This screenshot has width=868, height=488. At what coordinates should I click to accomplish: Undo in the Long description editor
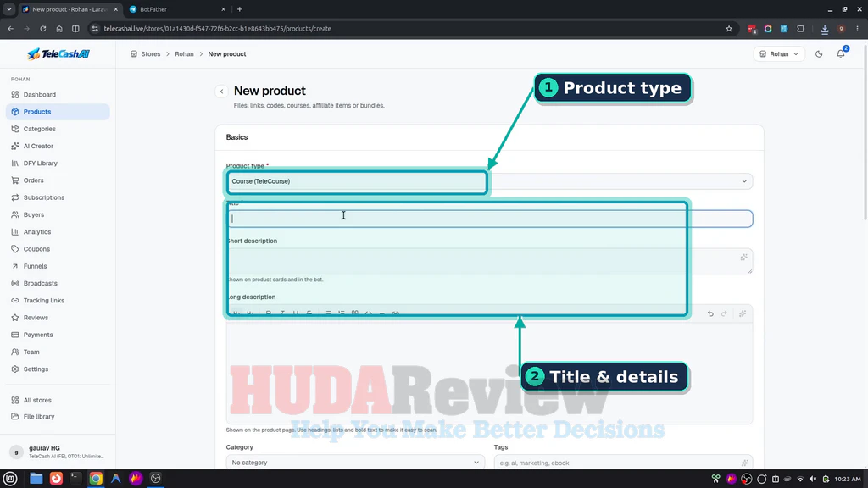pyautogui.click(x=710, y=313)
